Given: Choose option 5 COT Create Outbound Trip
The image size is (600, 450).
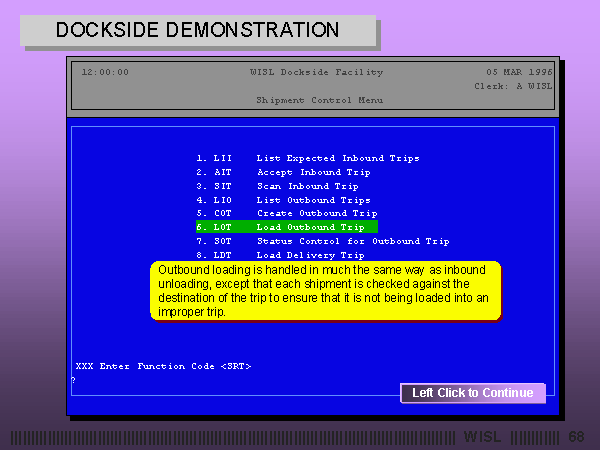Looking at the screenshot, I should [287, 213].
